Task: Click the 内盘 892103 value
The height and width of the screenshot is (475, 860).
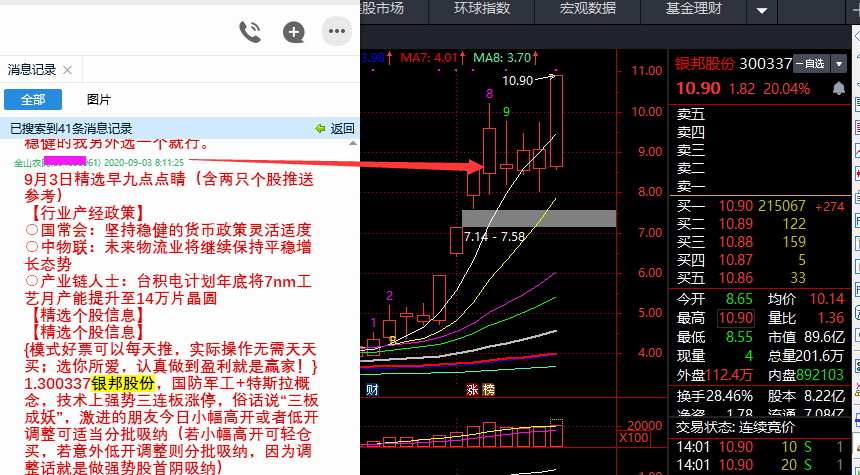Action: (x=820, y=375)
